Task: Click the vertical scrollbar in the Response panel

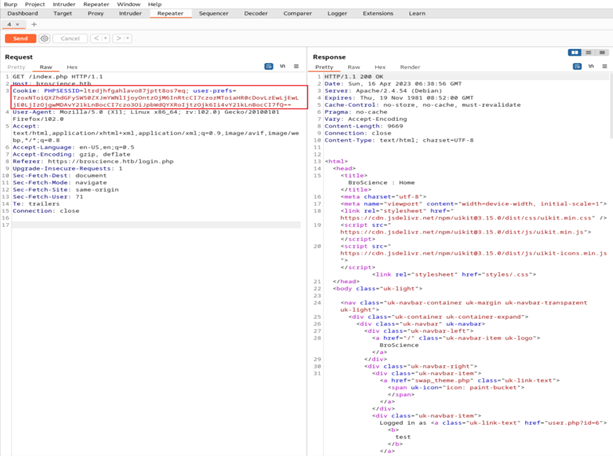Action: pyautogui.click(x=611, y=106)
